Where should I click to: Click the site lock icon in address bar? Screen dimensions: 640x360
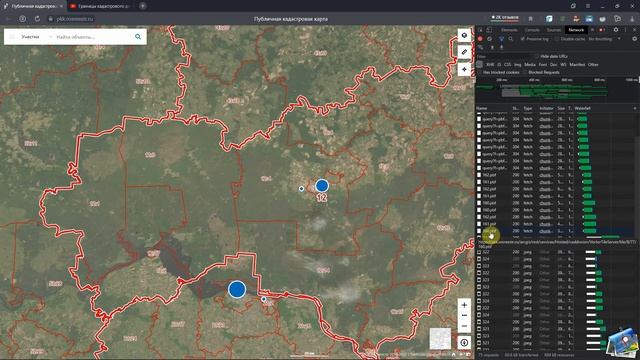51,19
